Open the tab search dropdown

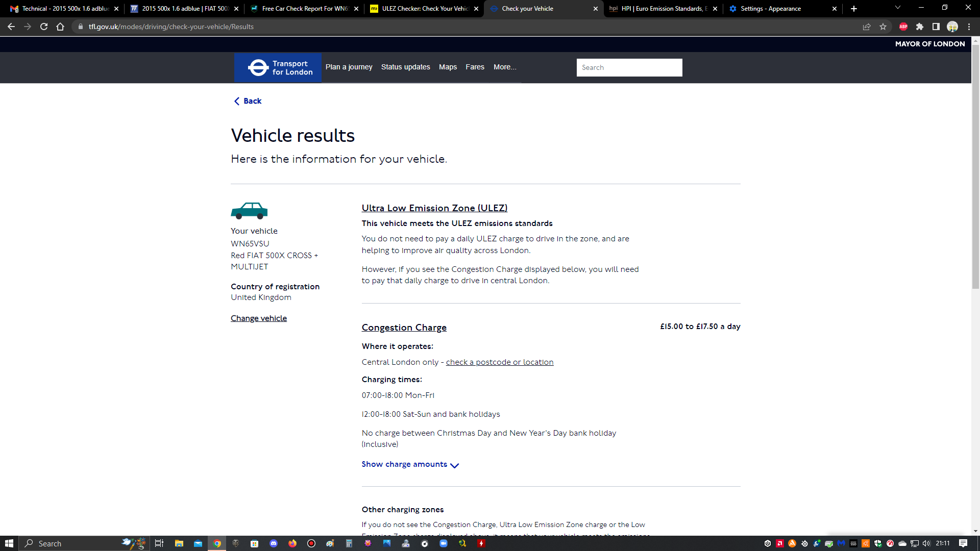[898, 8]
